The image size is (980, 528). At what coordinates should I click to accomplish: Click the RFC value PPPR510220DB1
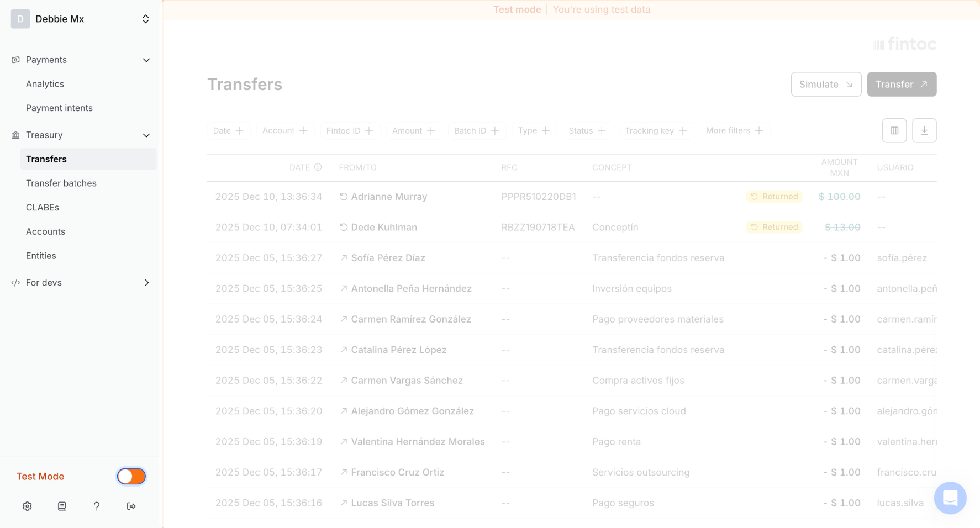(x=539, y=197)
